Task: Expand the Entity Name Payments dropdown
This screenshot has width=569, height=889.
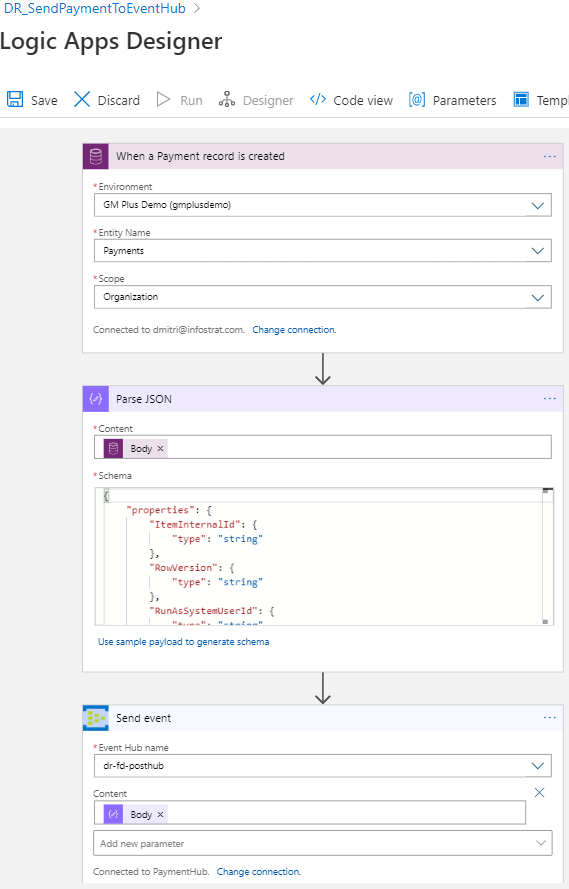Action: point(322,251)
